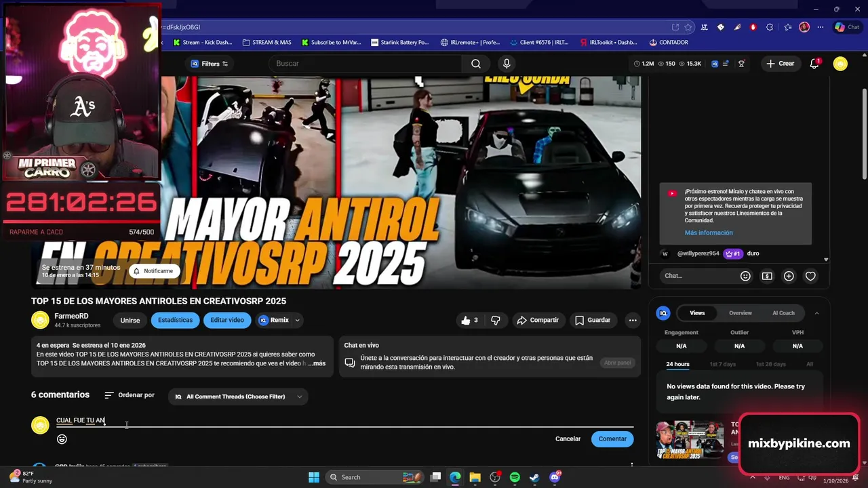The image size is (868, 488).
Task: Open Steam from the taskbar
Action: pyautogui.click(x=534, y=477)
